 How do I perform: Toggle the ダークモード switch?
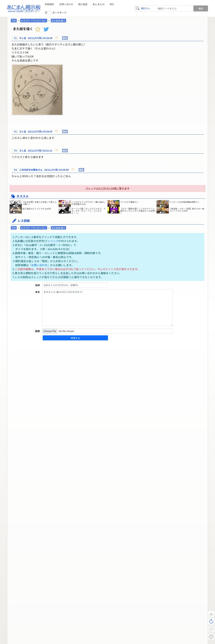(x=48, y=13)
